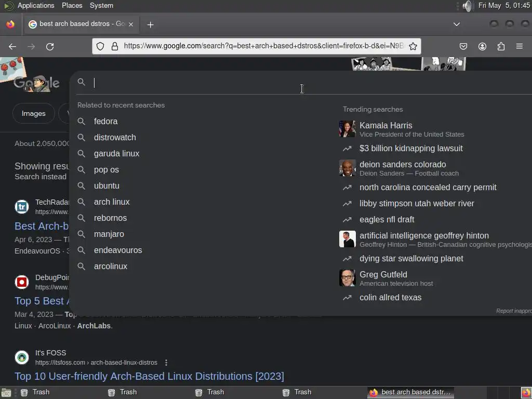Image resolution: width=532 pixels, height=399 pixels.
Task: Click the It's FOSS site favicon
Action: pyautogui.click(x=22, y=357)
